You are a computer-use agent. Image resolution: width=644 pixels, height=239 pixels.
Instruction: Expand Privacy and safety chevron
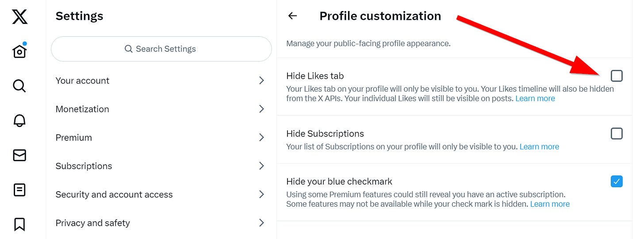[x=261, y=223]
